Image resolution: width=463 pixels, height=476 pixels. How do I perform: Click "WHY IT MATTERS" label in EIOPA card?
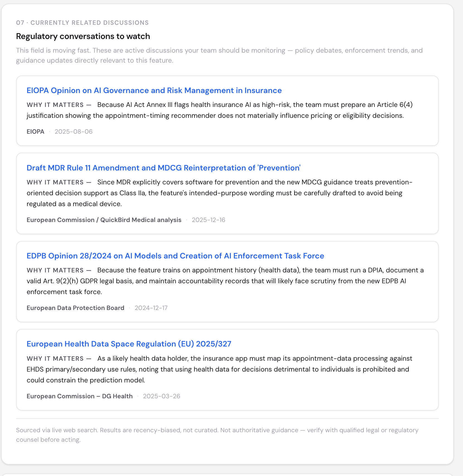point(55,105)
